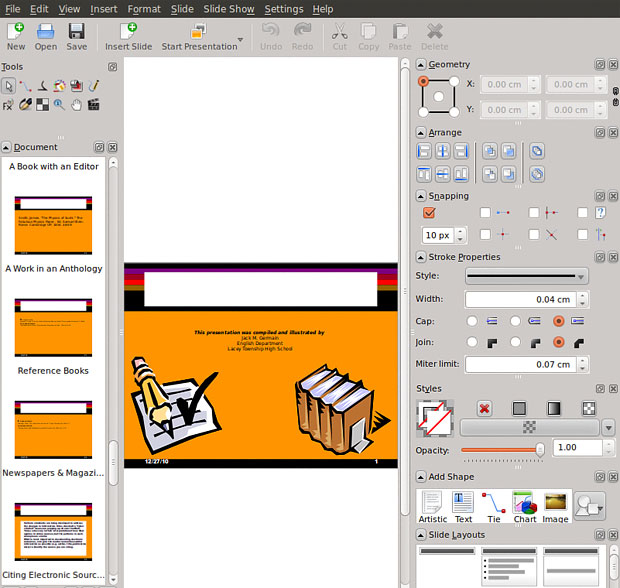
Task: Select the fountain pen tool
Action: click(x=26, y=105)
